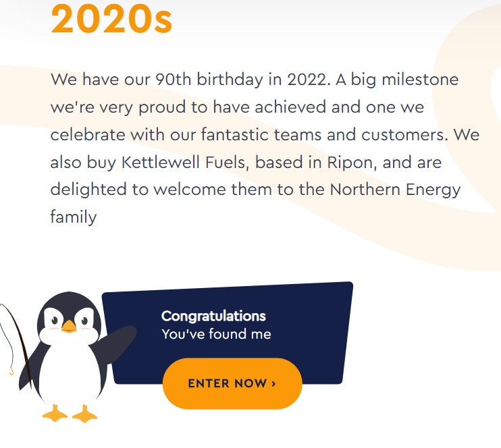Screen dimensions: 501x448
Task: Click the orange ENTER NOW button
Action: click(232, 383)
